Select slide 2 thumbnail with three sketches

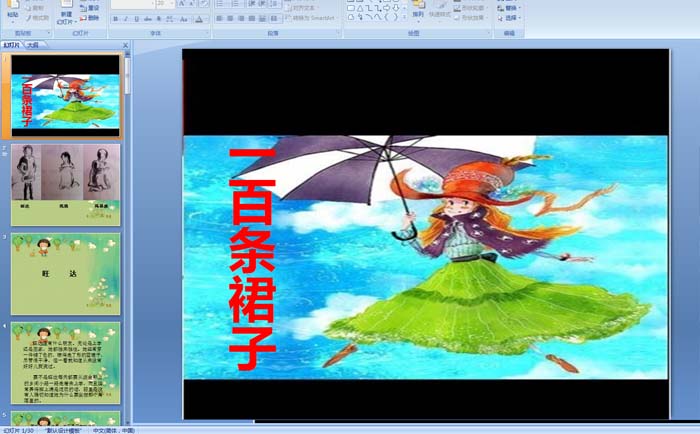pos(66,185)
